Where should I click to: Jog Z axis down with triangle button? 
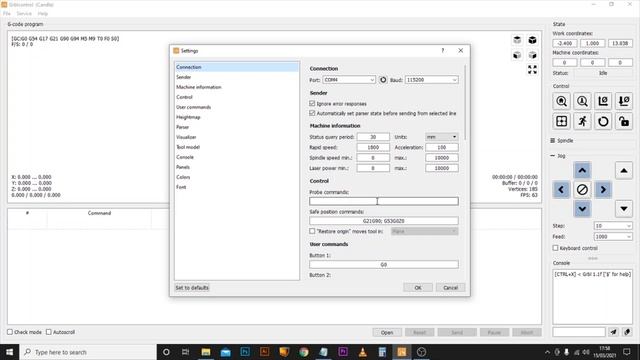pyautogui.click(x=624, y=209)
